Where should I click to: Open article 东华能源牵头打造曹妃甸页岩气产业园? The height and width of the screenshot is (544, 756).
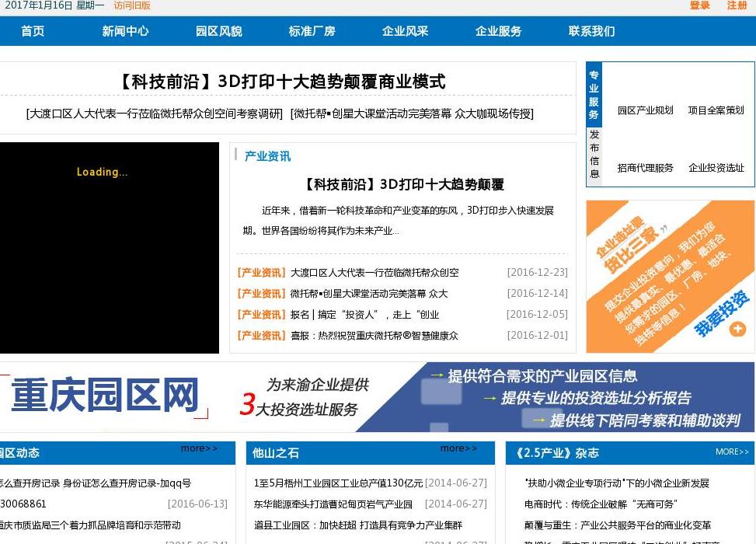(333, 504)
